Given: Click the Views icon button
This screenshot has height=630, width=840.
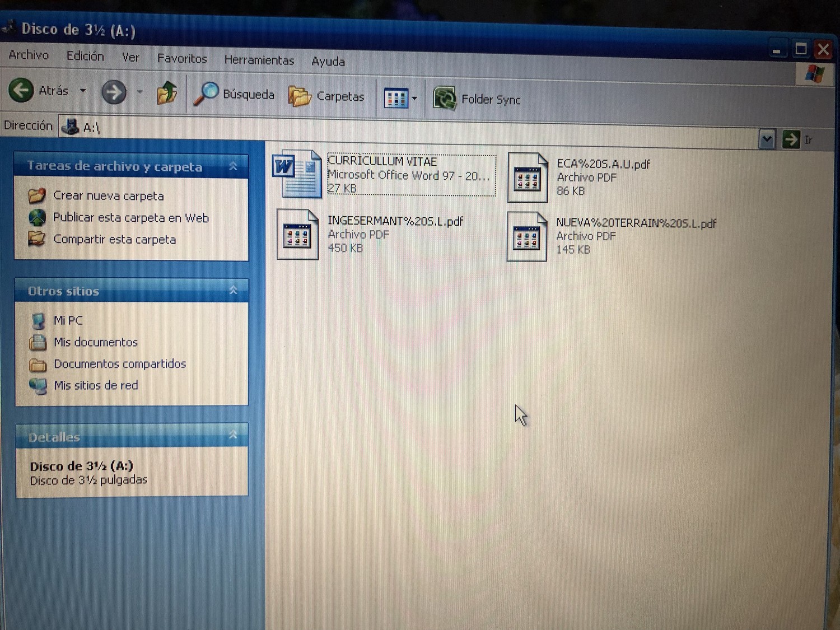Looking at the screenshot, I should pyautogui.click(x=396, y=99).
